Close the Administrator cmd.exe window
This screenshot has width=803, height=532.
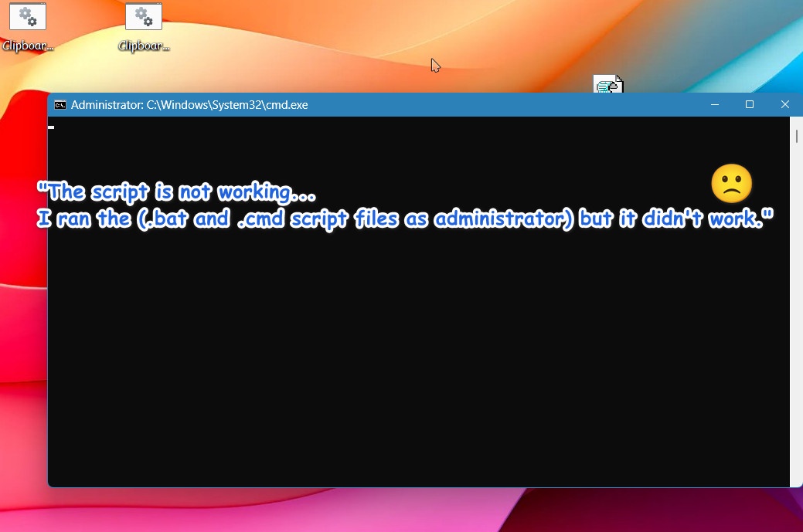tap(784, 104)
